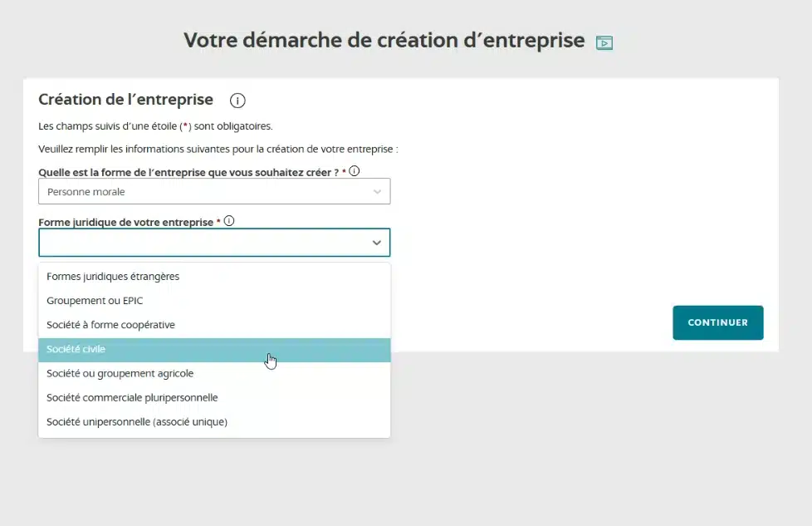Click the info icon next to Forme juridique
The width and height of the screenshot is (812, 526).
pos(228,220)
